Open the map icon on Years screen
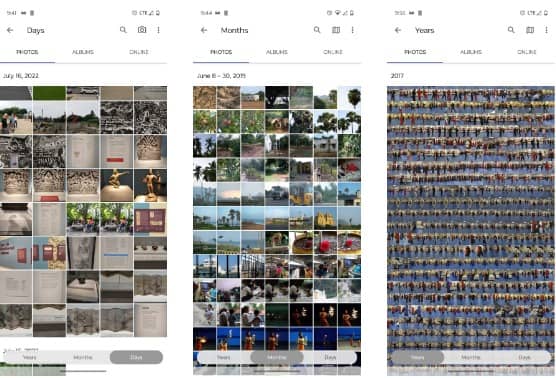 [530, 30]
